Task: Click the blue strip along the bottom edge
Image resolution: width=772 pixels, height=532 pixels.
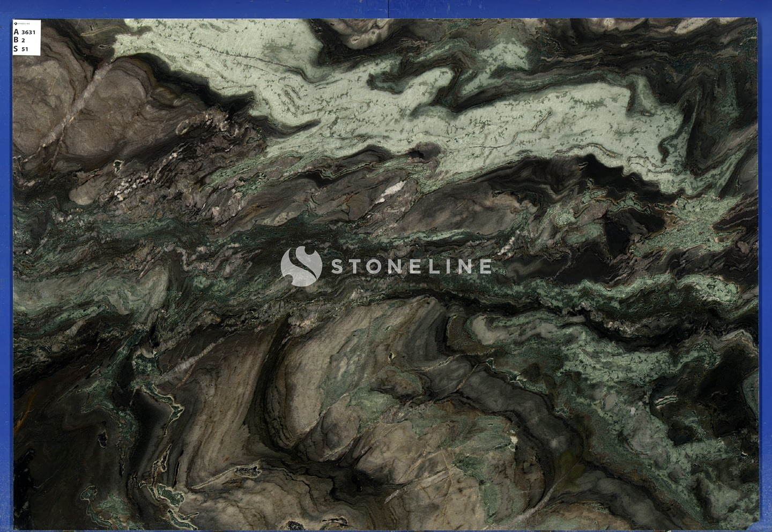Action: [386, 529]
